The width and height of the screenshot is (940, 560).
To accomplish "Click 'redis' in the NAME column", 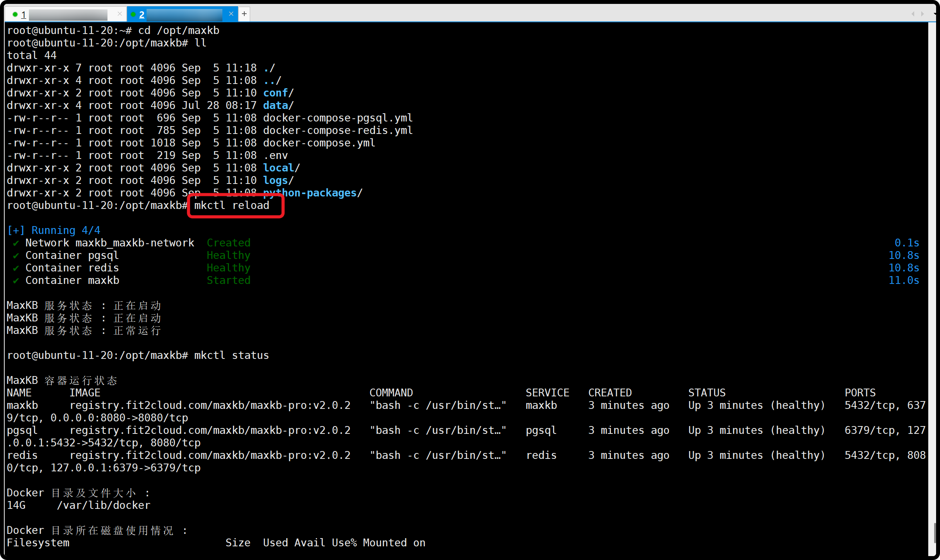I will [x=22, y=455].
